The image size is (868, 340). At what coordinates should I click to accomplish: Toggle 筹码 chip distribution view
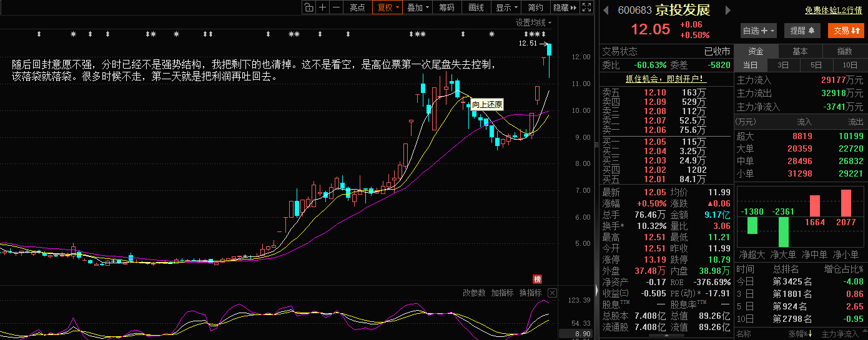[x=446, y=7]
